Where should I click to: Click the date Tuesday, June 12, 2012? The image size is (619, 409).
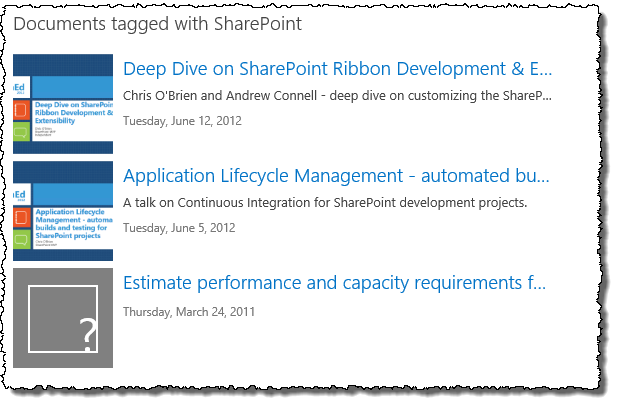pyautogui.click(x=182, y=121)
